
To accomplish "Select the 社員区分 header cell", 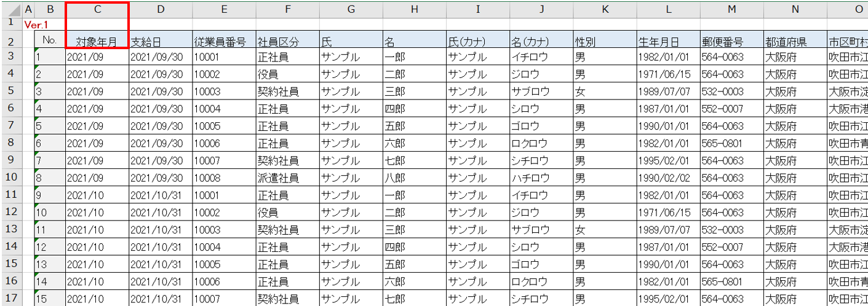I will pyautogui.click(x=287, y=41).
